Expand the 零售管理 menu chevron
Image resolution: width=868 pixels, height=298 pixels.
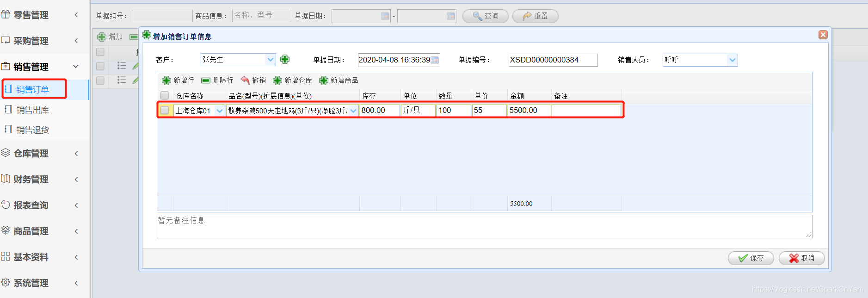click(76, 15)
